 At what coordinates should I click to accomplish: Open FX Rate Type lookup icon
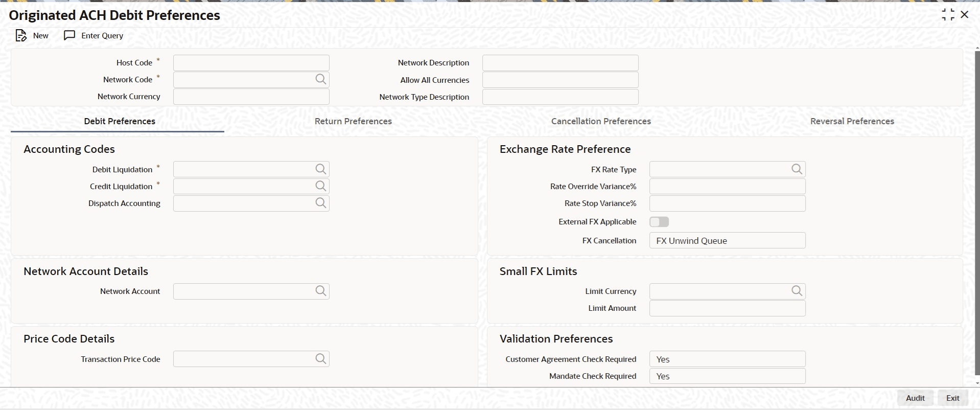797,169
